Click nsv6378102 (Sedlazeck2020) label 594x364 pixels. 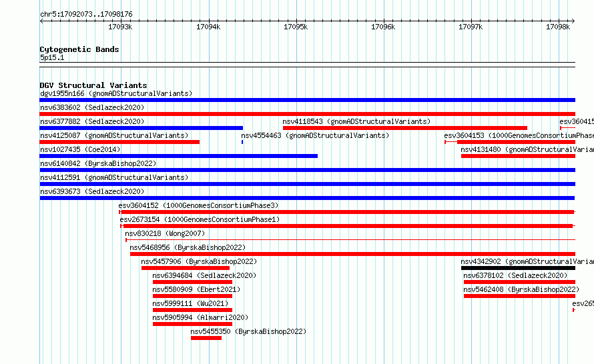515,275
